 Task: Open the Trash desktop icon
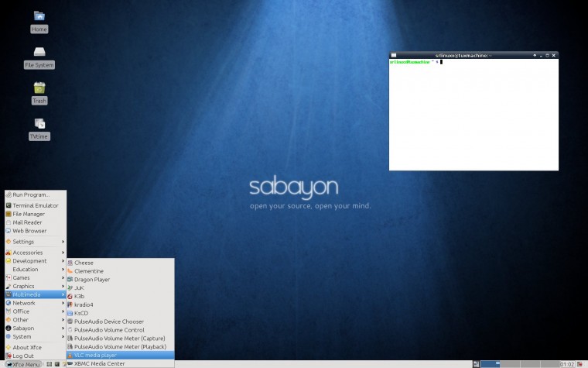click(39, 94)
